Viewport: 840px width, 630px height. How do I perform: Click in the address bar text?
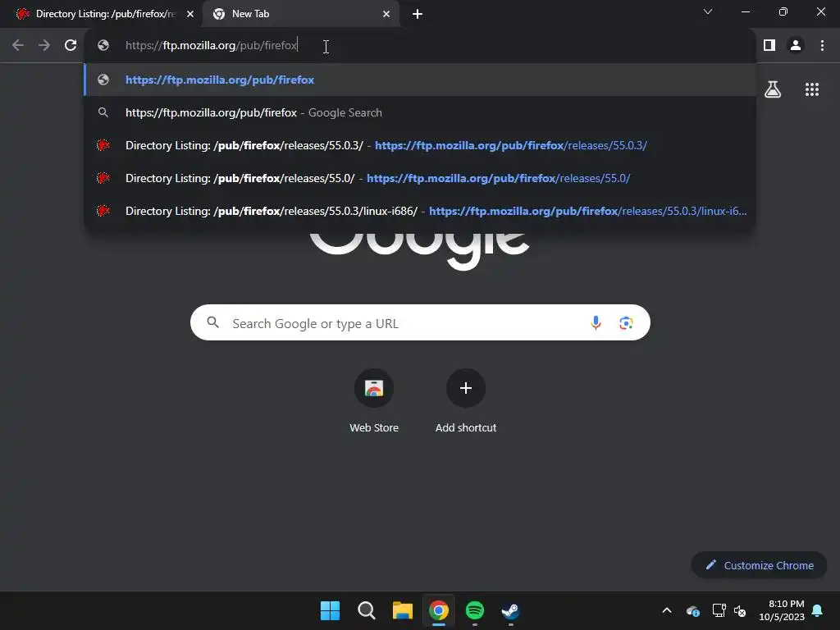211,46
